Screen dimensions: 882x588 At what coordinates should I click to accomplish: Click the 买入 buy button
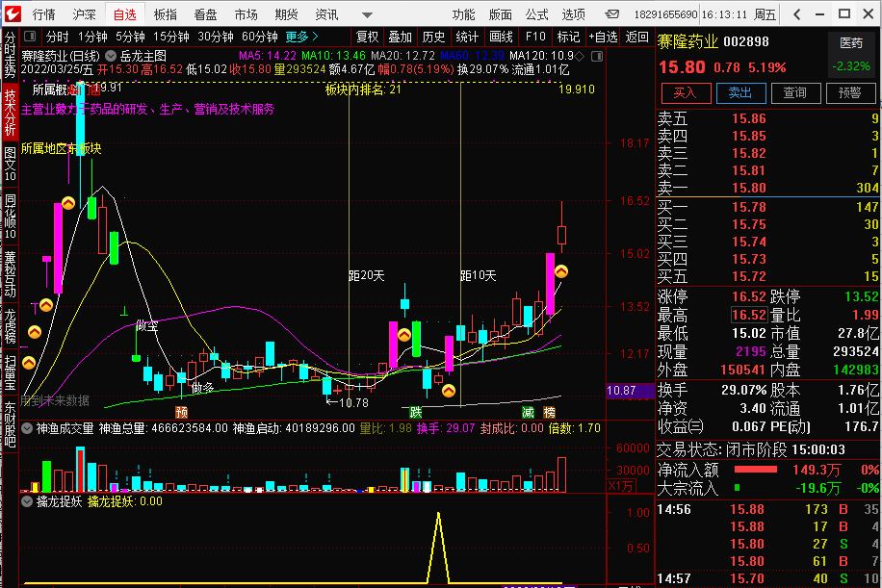tap(686, 93)
